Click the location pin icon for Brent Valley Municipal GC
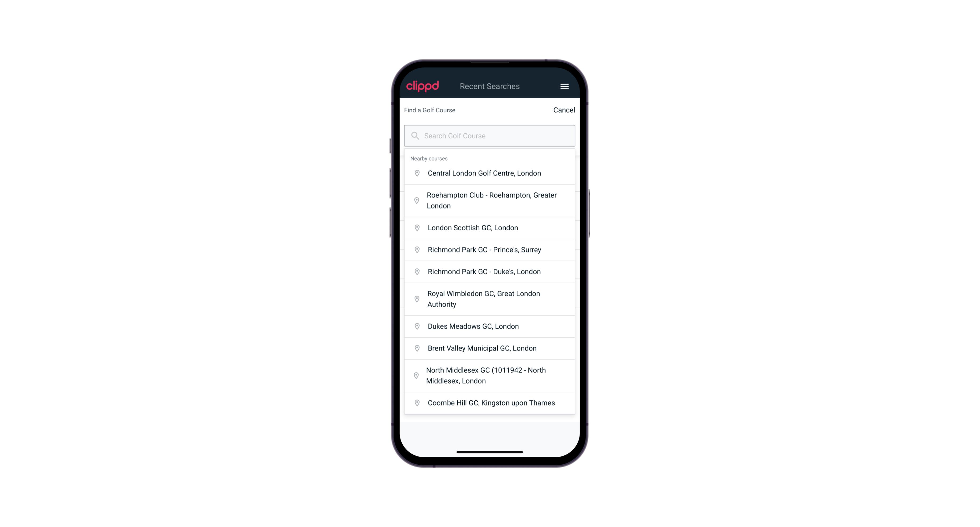Viewport: 980px width, 527px height. coord(417,348)
